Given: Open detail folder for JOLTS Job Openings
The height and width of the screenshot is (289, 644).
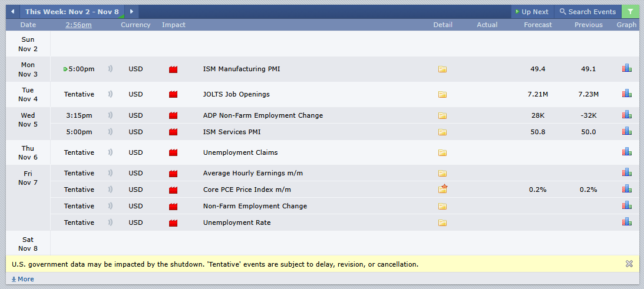Looking at the screenshot, I should [442, 94].
